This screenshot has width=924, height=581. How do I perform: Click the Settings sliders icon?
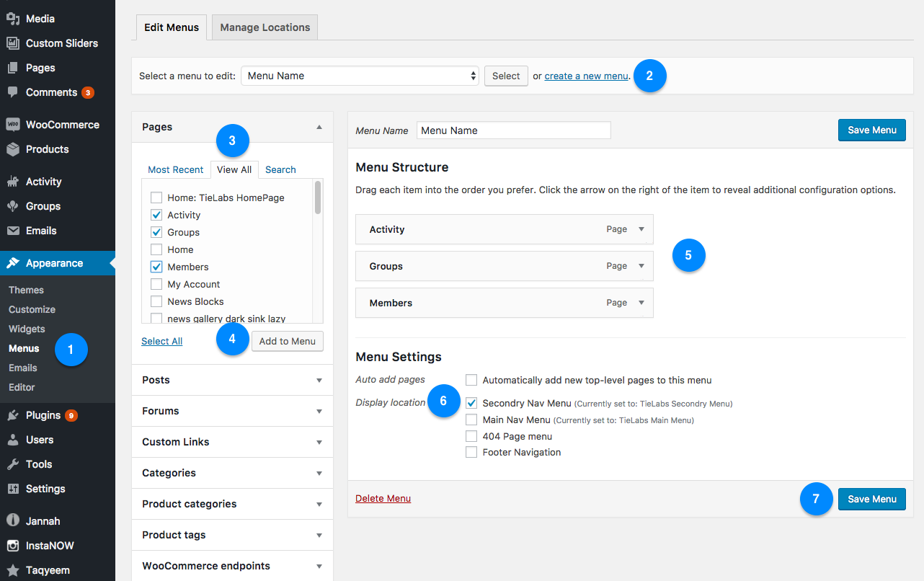click(x=12, y=489)
